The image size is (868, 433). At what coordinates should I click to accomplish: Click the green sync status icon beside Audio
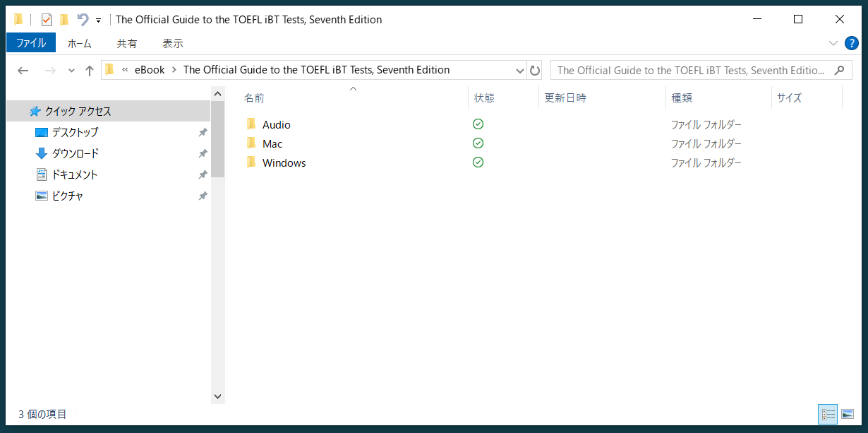click(478, 124)
